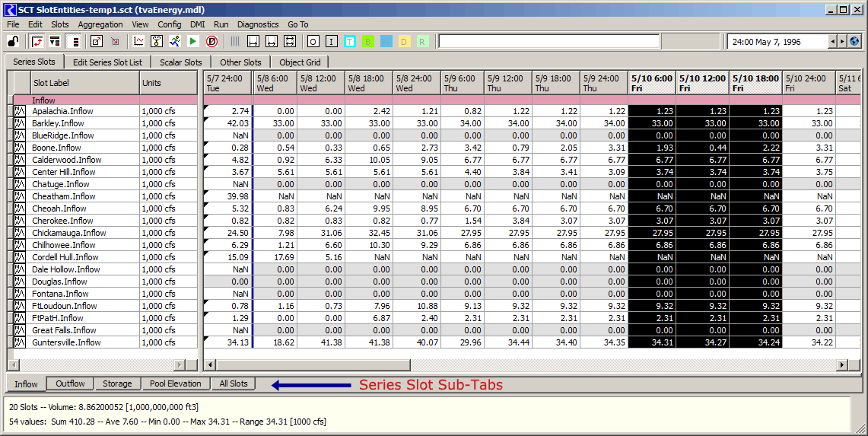Screen dimensions: 868x436
Task: Apply the yellow D flag
Action: point(404,42)
